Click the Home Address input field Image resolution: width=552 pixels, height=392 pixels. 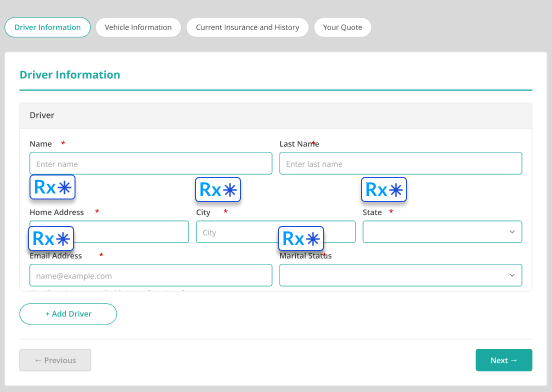131,232
